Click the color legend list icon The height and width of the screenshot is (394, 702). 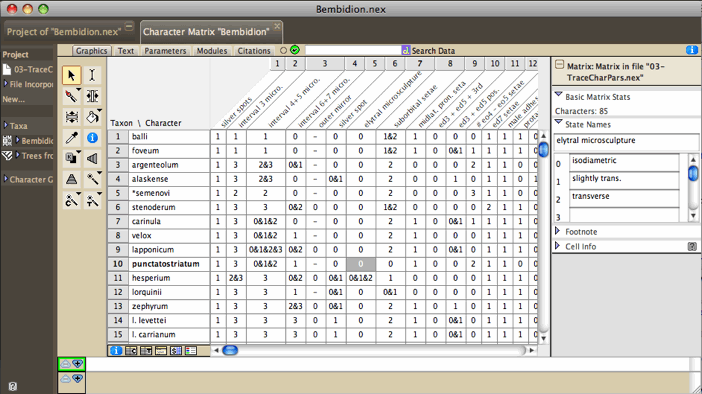(191, 351)
